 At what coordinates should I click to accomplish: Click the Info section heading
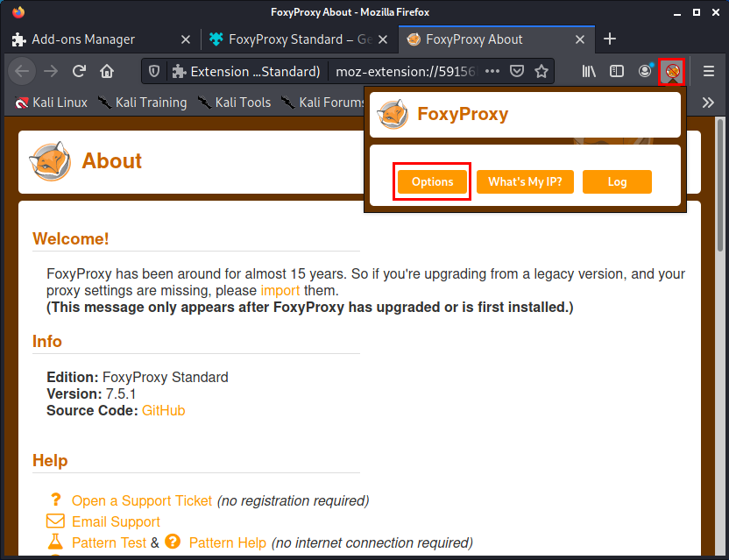[47, 342]
